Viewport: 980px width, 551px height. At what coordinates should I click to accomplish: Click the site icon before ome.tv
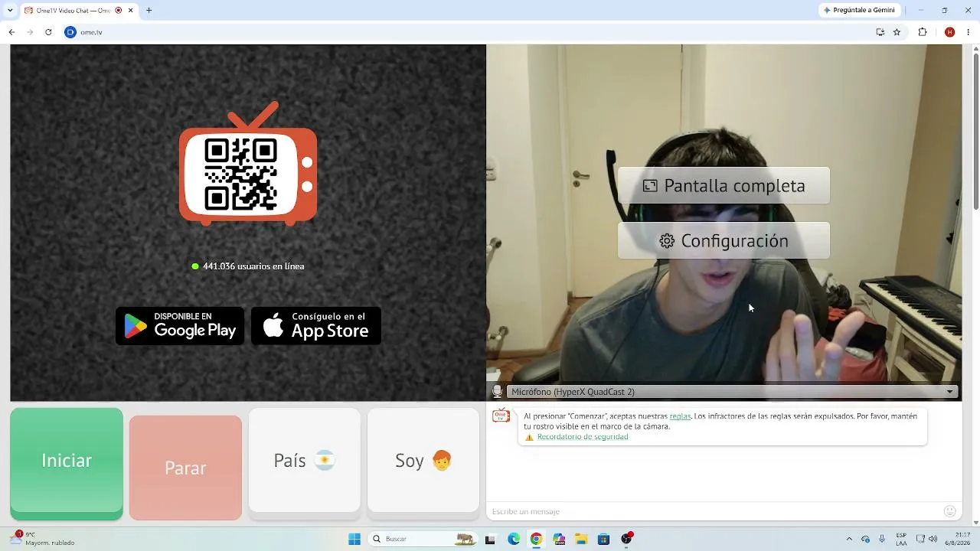[x=70, y=32]
